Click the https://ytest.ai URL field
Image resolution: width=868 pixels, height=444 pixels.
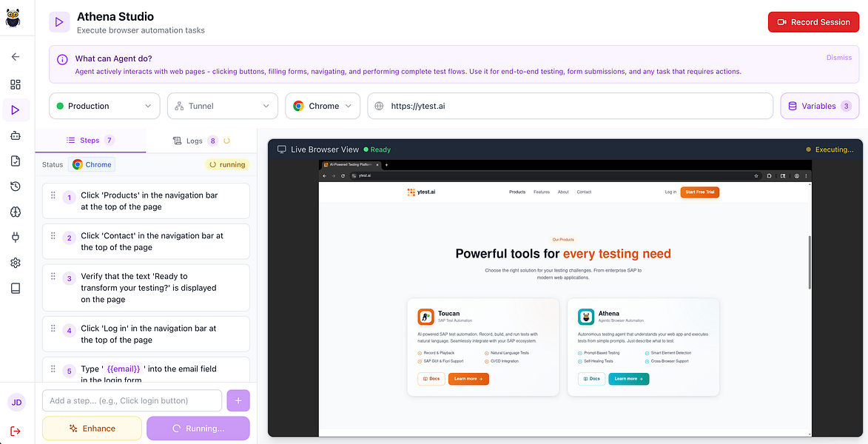coord(571,106)
